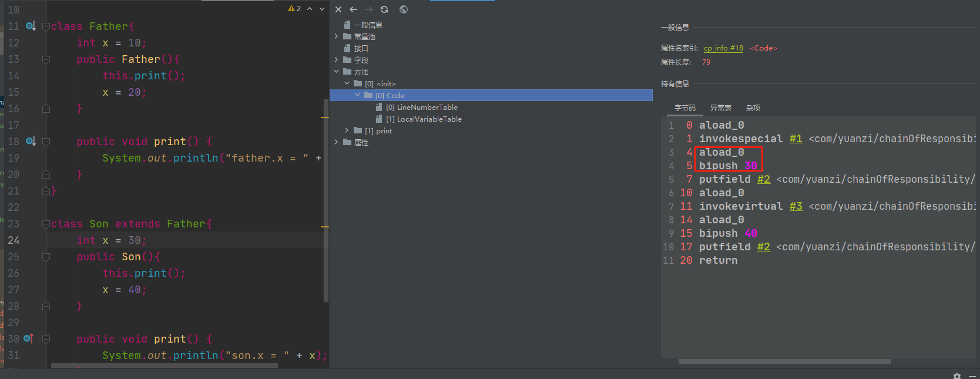Click the code editor's vertical scrollbar

[326, 201]
